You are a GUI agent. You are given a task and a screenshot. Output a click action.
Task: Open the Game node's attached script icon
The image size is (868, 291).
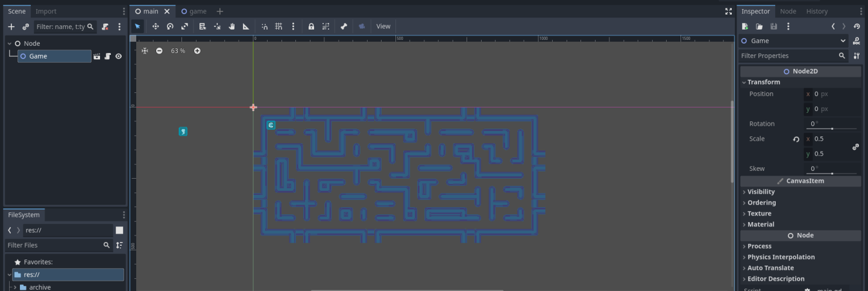coord(107,56)
